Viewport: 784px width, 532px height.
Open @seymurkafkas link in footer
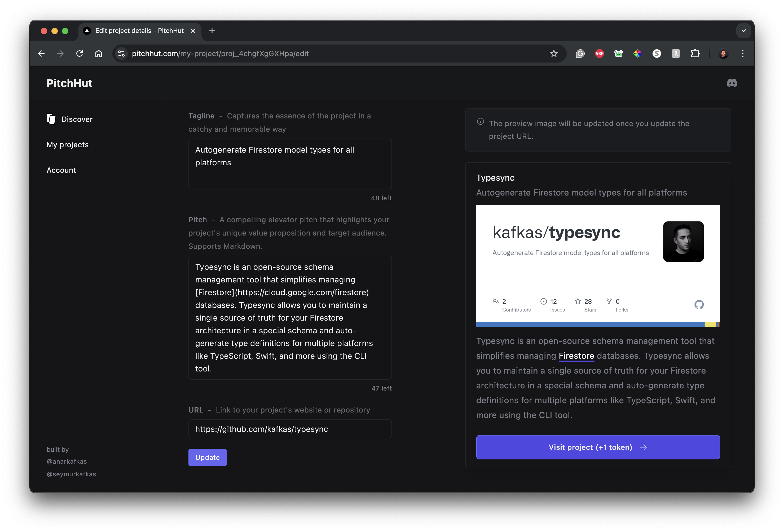(x=71, y=474)
